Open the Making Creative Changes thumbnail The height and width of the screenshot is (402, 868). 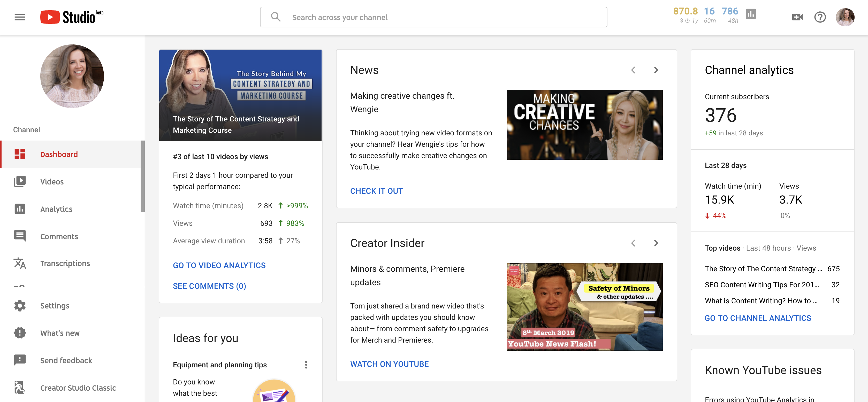click(584, 125)
